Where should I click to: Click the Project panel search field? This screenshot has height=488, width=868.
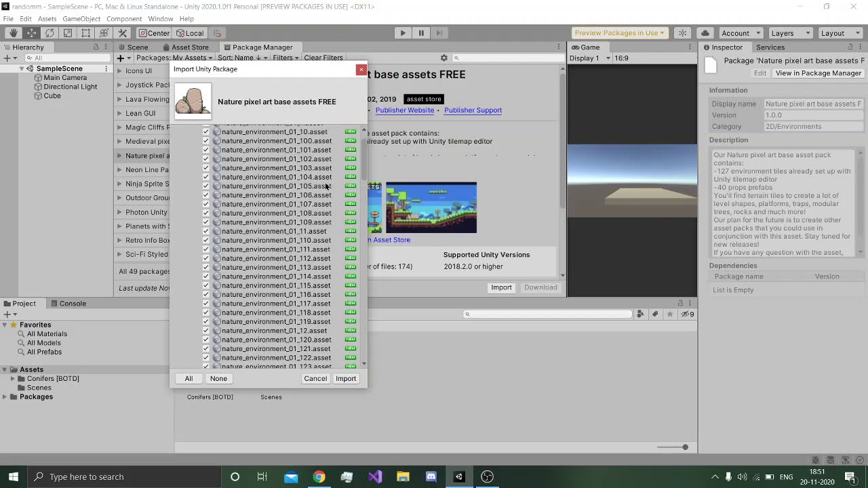click(548, 314)
